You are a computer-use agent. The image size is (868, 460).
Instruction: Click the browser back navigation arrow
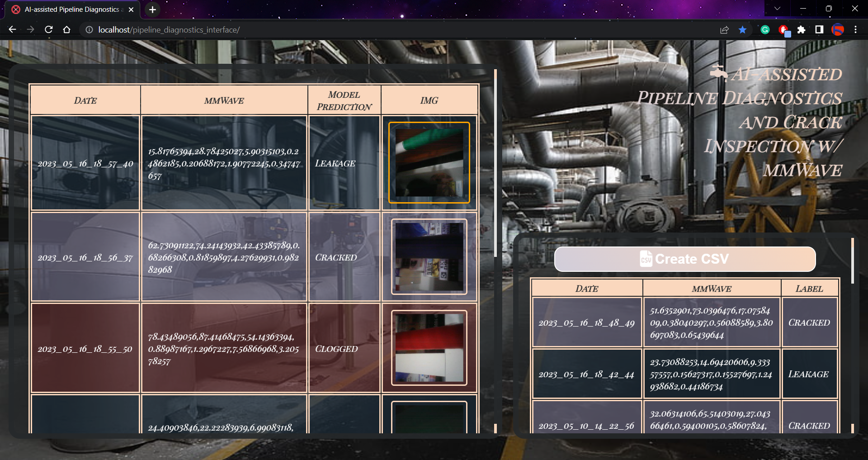coord(12,29)
